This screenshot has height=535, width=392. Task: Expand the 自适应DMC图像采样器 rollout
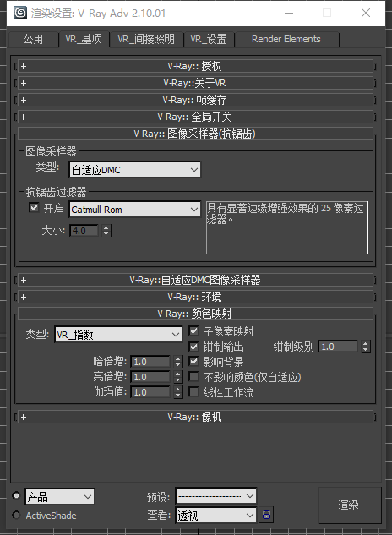coord(195,280)
